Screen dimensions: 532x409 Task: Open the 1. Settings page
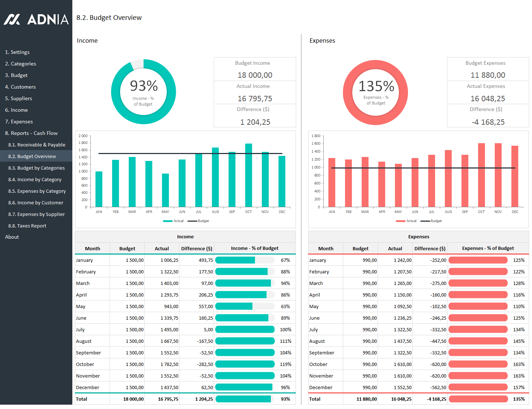click(17, 52)
